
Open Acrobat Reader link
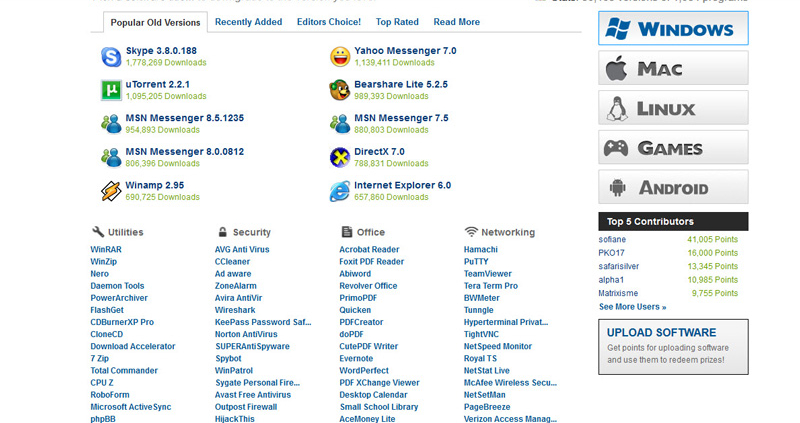pyautogui.click(x=369, y=250)
